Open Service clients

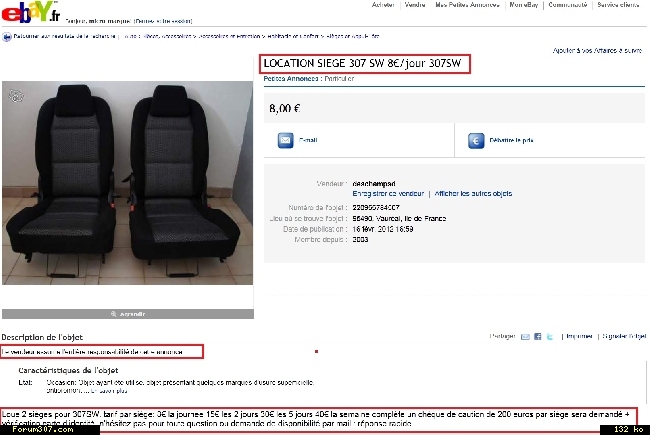[618, 5]
